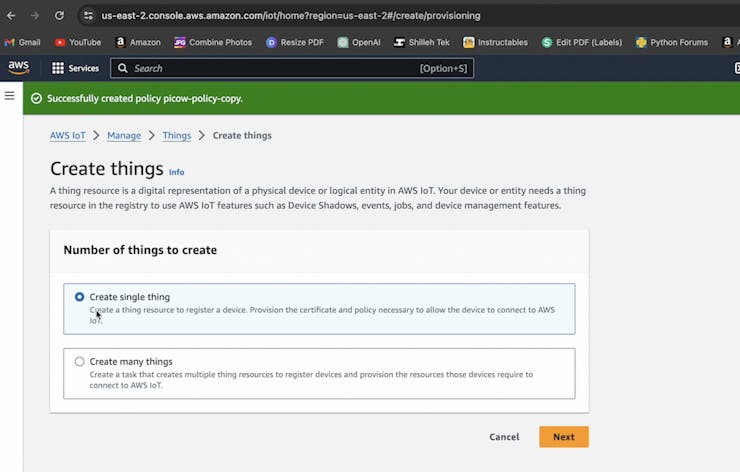
Task: Select Create single thing radio button
Action: click(x=79, y=297)
